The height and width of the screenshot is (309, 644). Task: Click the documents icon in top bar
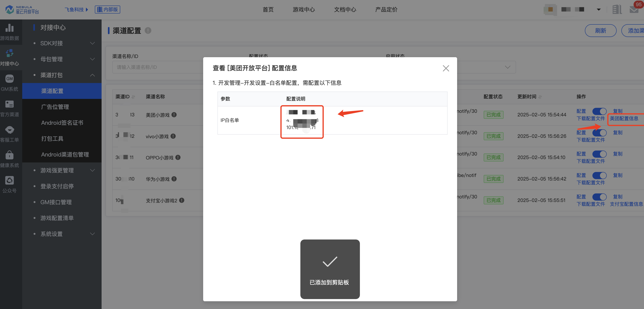point(617,10)
